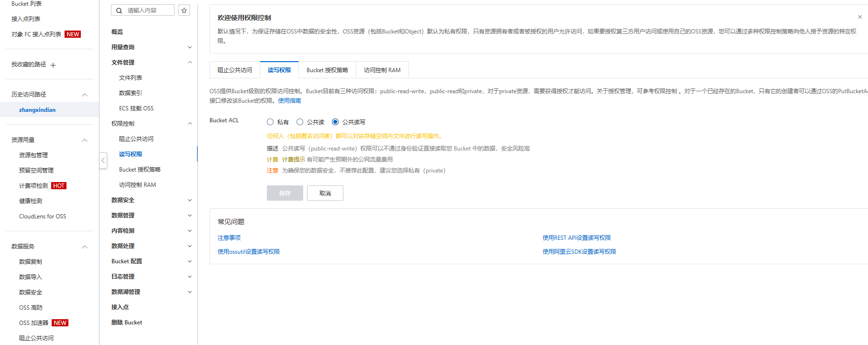Screen dimensions: 868x345
Task: Select the 公共读 radio option
Action: (300, 122)
